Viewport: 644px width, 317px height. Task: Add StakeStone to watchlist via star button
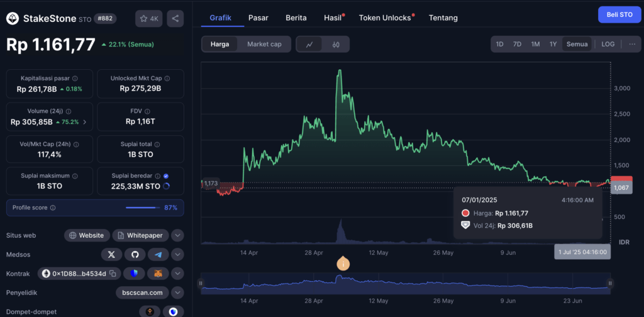click(149, 18)
